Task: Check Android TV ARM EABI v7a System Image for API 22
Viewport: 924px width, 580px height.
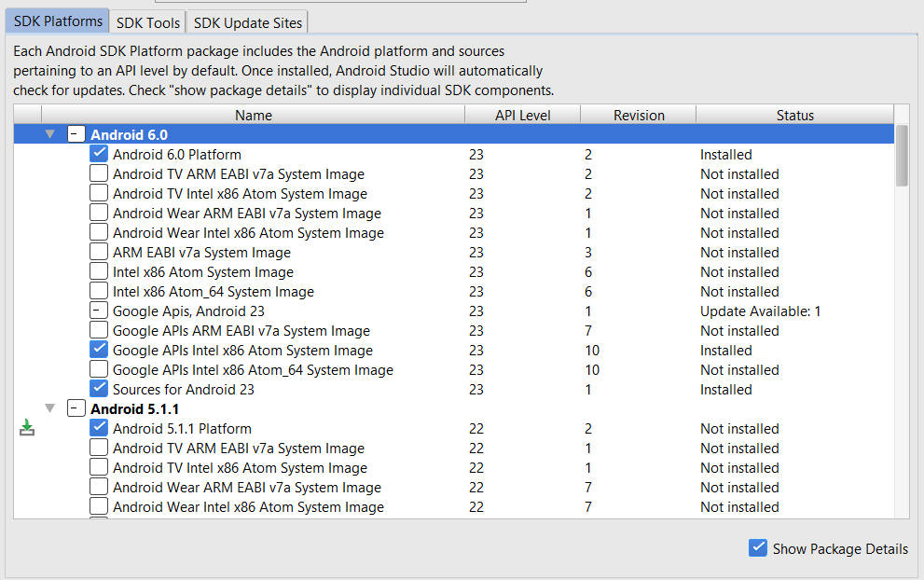Action: click(x=99, y=448)
